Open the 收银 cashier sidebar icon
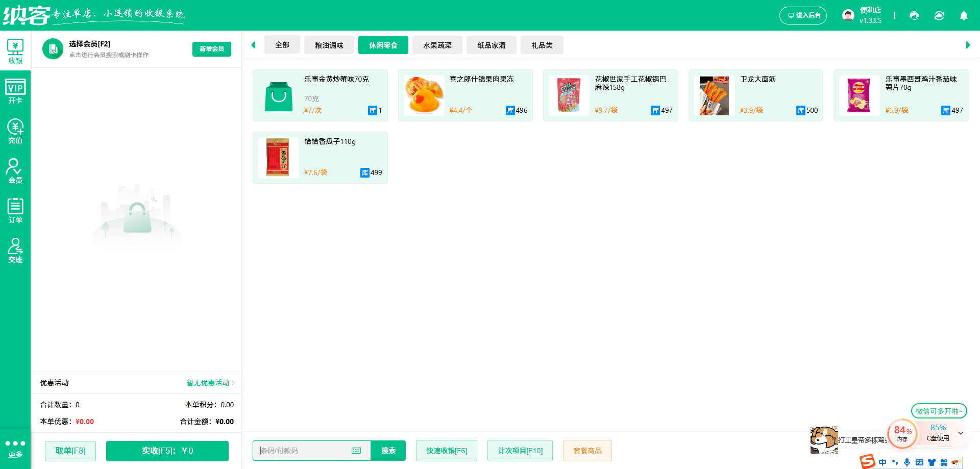Screen dimensions: 980x469 [15, 51]
